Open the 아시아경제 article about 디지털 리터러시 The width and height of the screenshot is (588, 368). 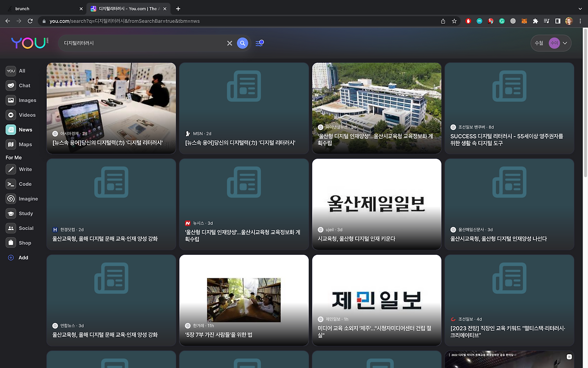pyautogui.click(x=107, y=143)
